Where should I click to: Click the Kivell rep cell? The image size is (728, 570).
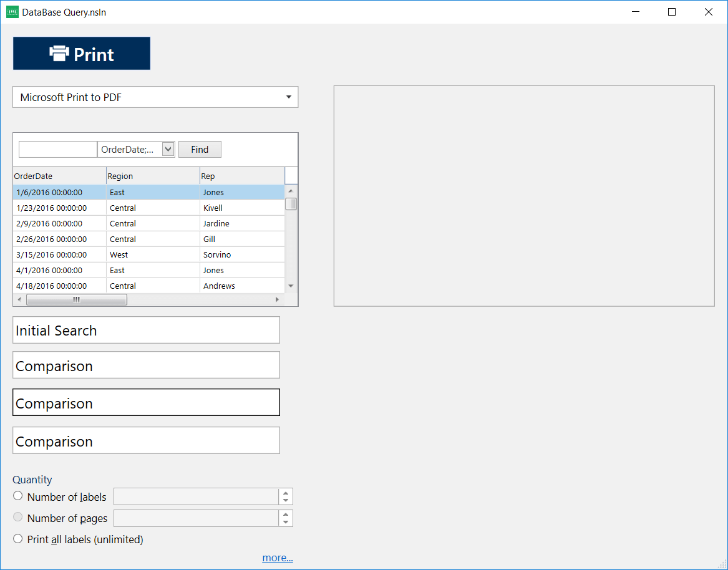pyautogui.click(x=243, y=208)
